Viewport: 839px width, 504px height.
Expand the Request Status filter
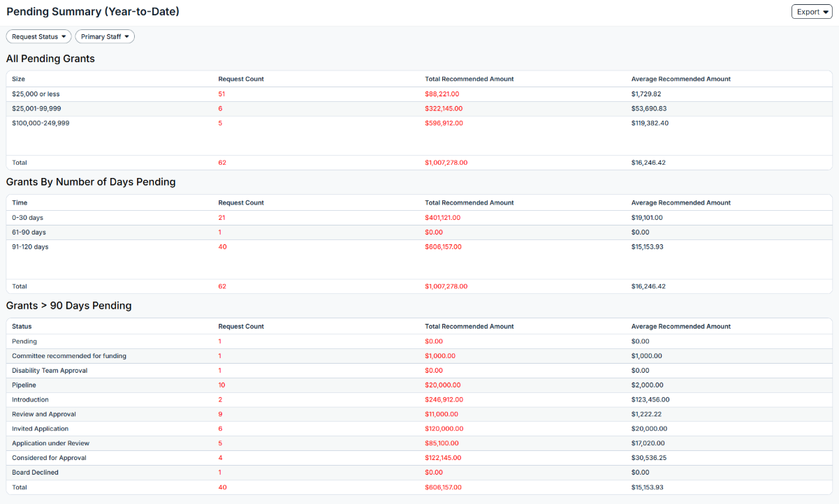pos(39,36)
